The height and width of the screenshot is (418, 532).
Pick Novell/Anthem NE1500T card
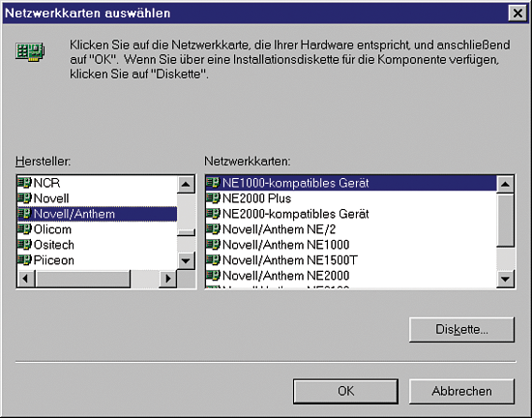pos(351,260)
